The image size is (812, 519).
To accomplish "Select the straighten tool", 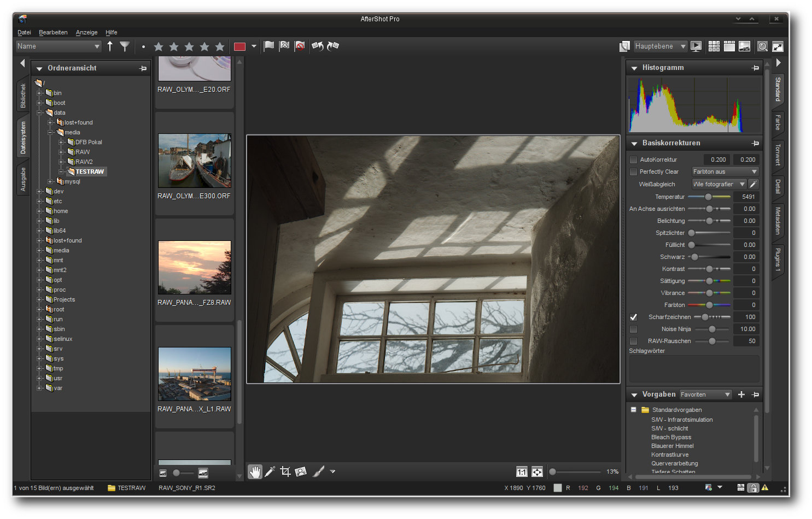I will [x=301, y=471].
